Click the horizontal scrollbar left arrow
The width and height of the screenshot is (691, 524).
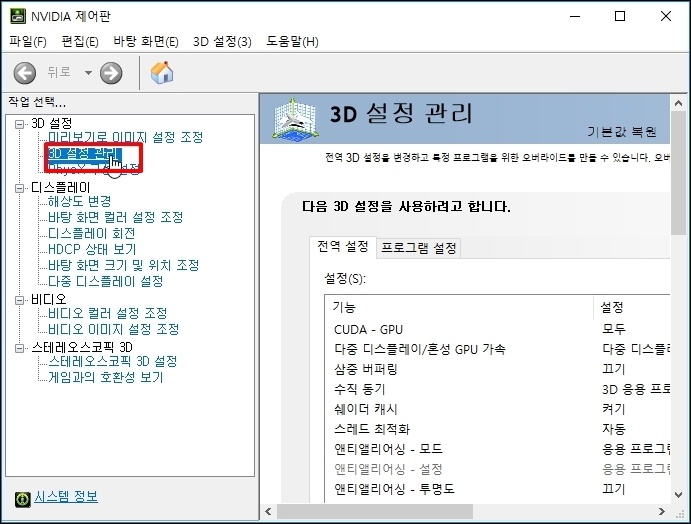[268, 512]
